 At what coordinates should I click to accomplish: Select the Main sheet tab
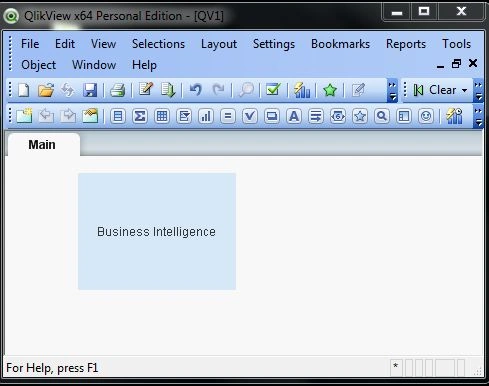(43, 145)
